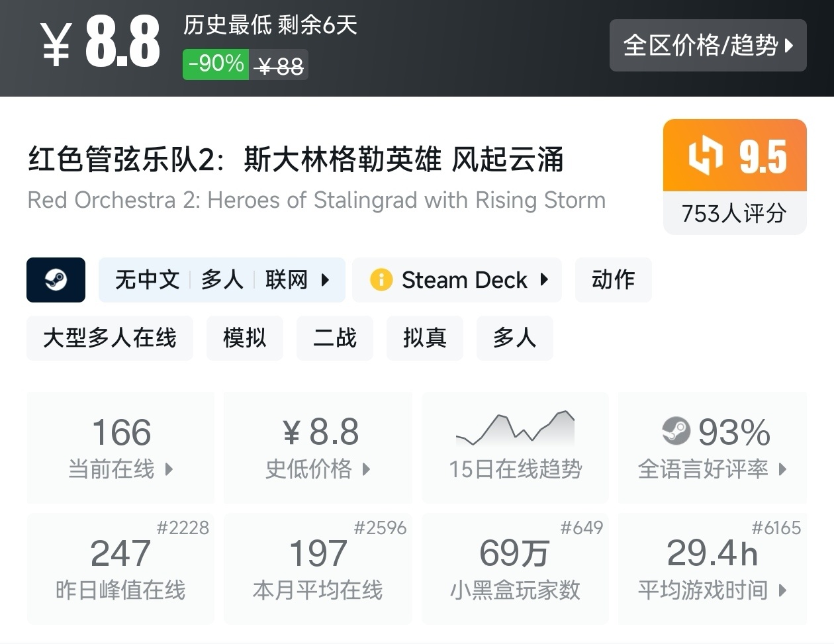Click the 753人评分 rating count
The width and height of the screenshot is (834, 644).
734,213
